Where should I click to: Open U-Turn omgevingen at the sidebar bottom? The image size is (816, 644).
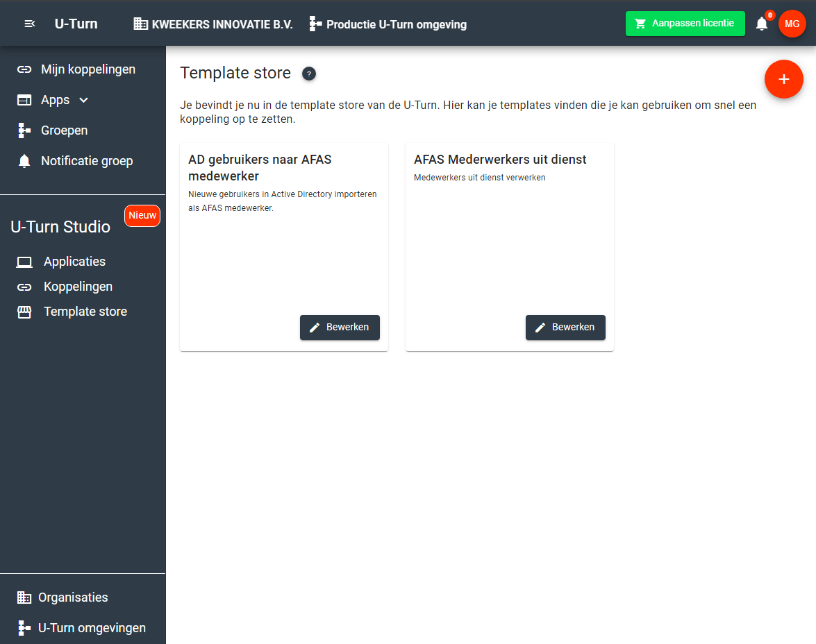(x=92, y=628)
